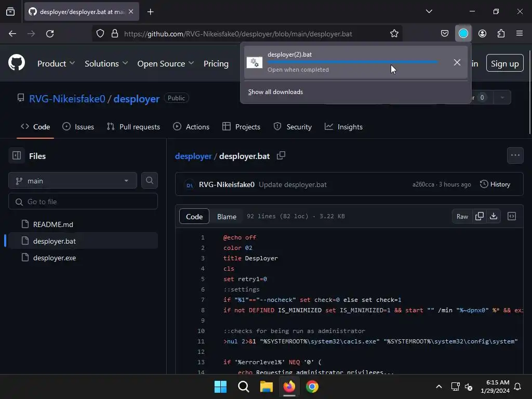Open Google Chrome from the taskbar
This screenshot has width=532, height=399.
click(312, 387)
